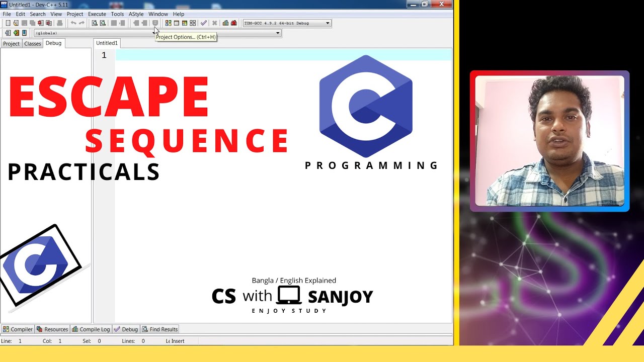Open the Find Results bottom tab

point(160,329)
